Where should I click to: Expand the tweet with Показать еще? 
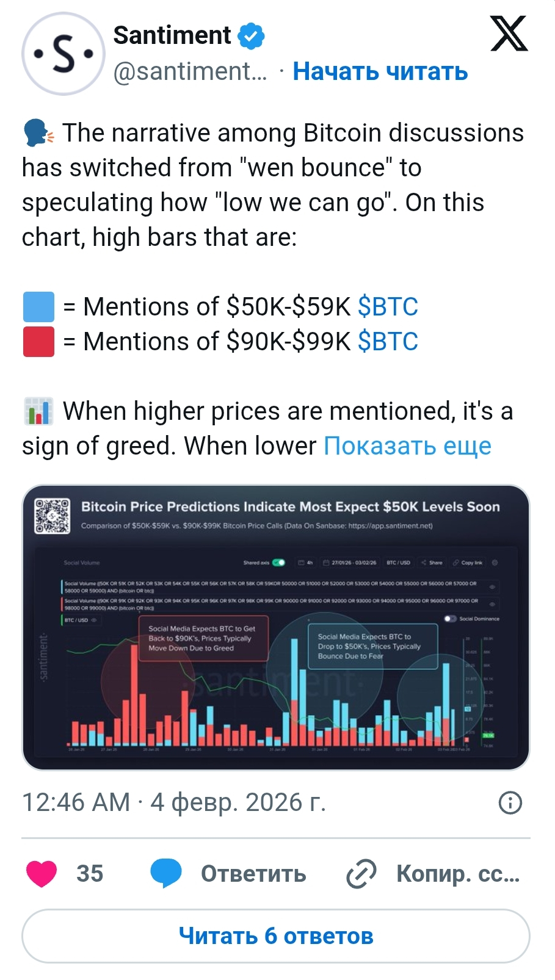coord(407,446)
